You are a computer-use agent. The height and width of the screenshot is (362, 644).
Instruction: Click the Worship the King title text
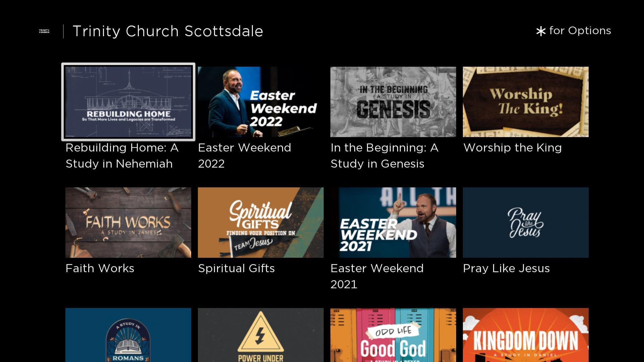512,147
